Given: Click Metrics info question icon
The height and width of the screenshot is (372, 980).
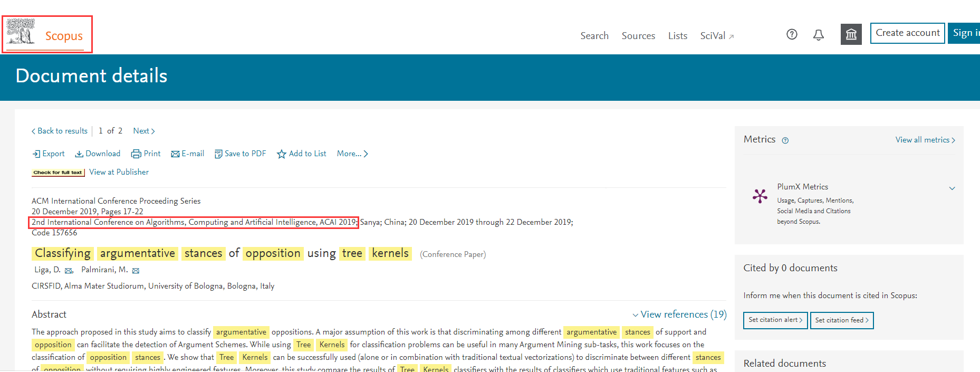Looking at the screenshot, I should (x=785, y=140).
